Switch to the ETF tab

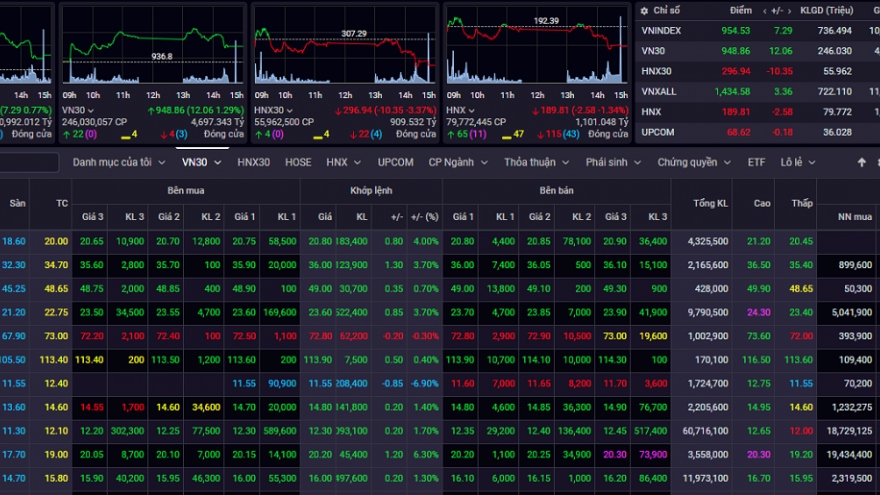[756, 162]
